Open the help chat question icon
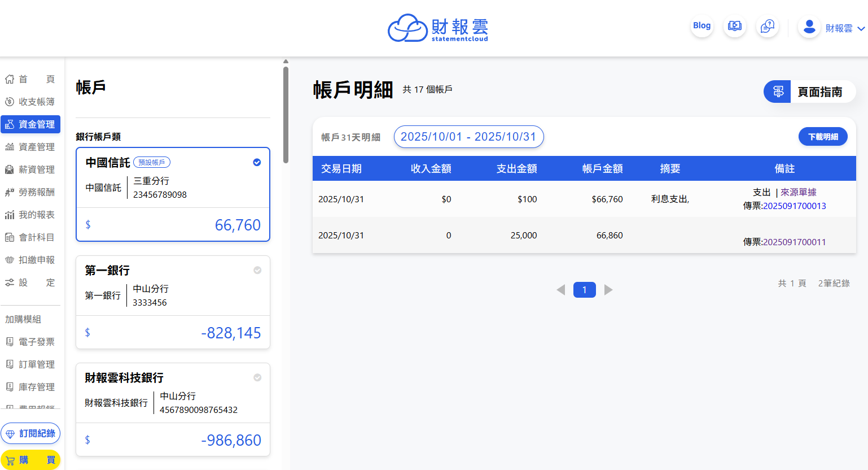 click(767, 26)
